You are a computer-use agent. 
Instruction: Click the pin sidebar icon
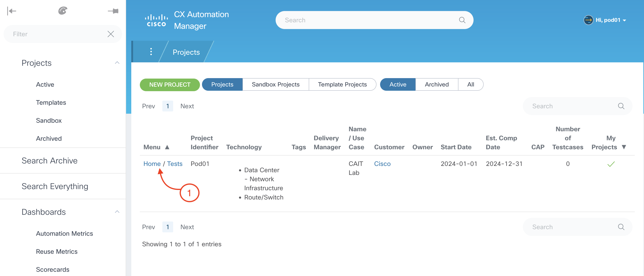point(113,11)
